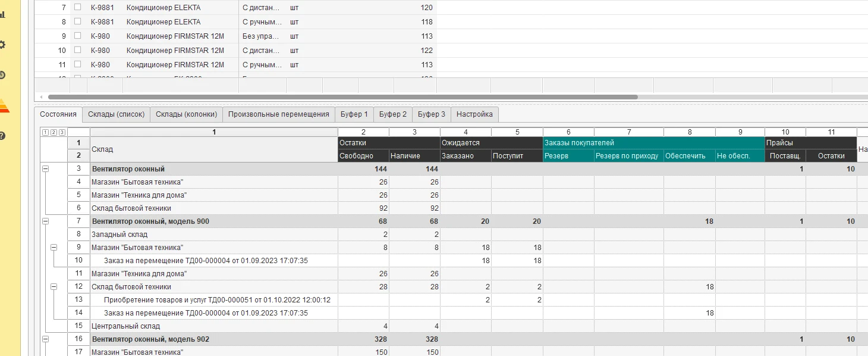Switch to the 'Буфер 1' tab
The width and height of the screenshot is (868, 356).
click(354, 114)
